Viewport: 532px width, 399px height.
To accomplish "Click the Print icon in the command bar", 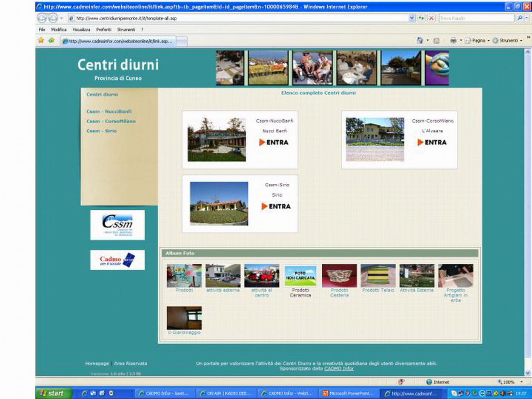I will pos(453,40).
